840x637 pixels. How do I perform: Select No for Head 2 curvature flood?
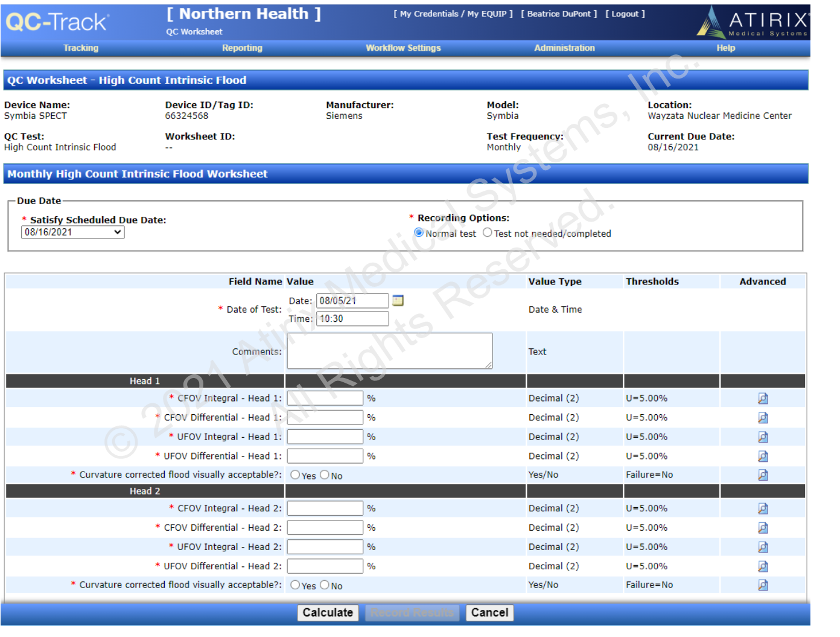point(325,585)
